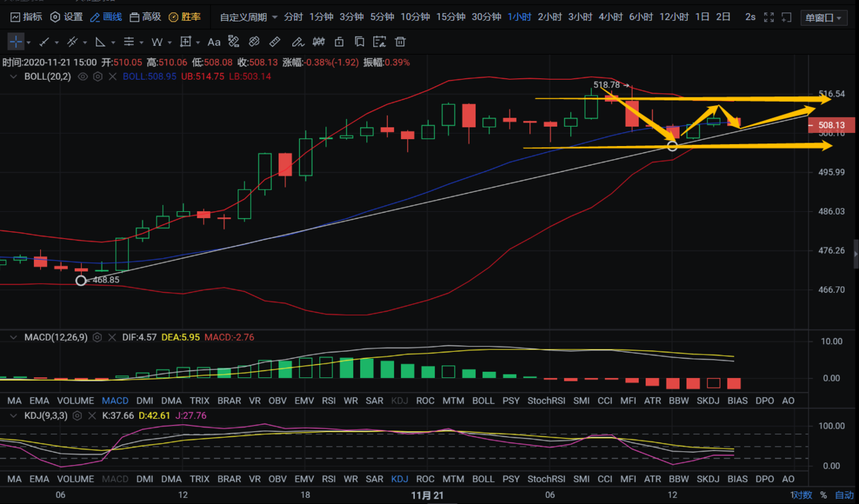Click 自动 auto scale at bottom right
859x504 pixels.
coord(844,495)
